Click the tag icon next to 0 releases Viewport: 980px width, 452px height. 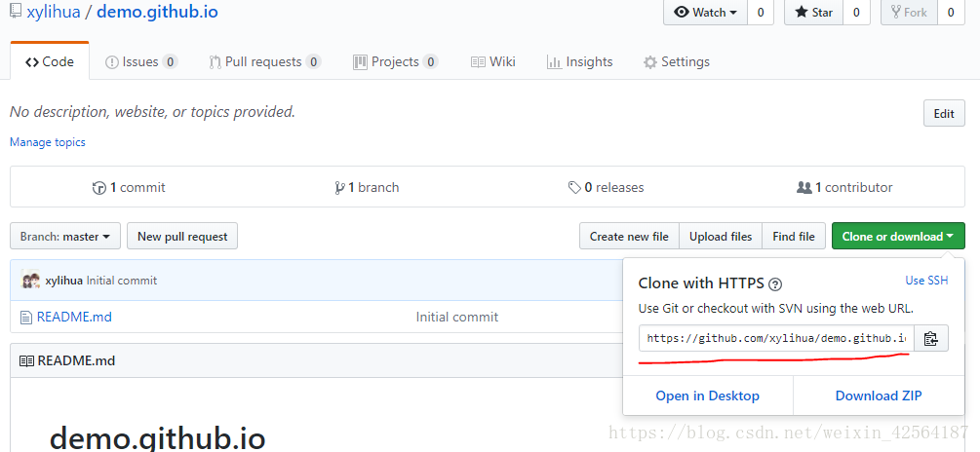(x=574, y=187)
